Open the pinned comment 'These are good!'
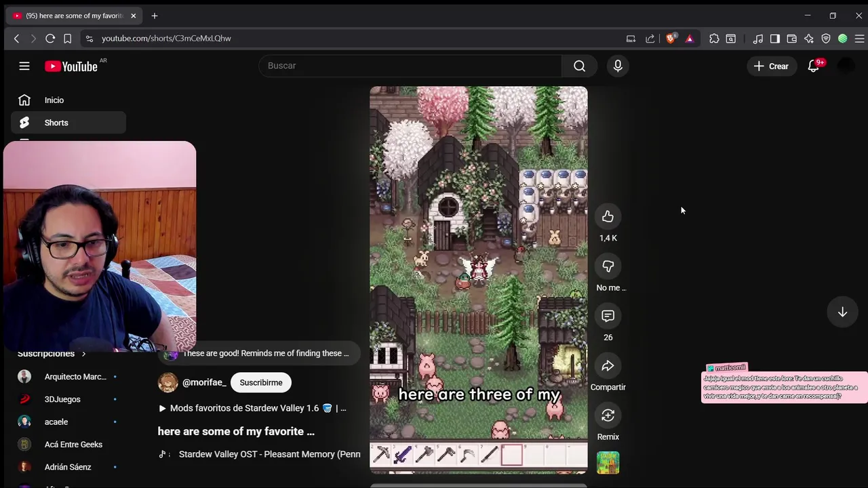This screenshot has width=868, height=488. [x=258, y=353]
